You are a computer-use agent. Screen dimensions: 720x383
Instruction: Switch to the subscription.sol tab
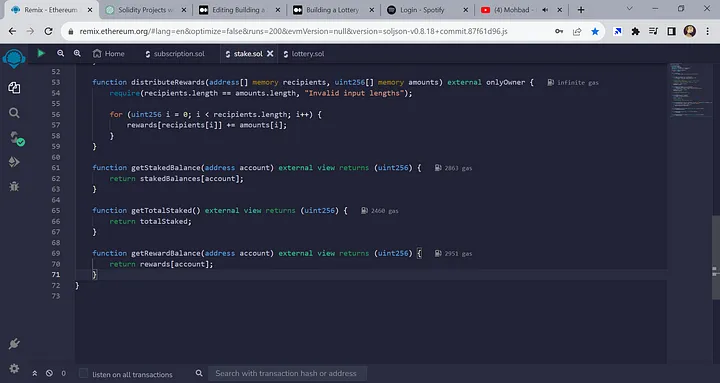(174, 54)
